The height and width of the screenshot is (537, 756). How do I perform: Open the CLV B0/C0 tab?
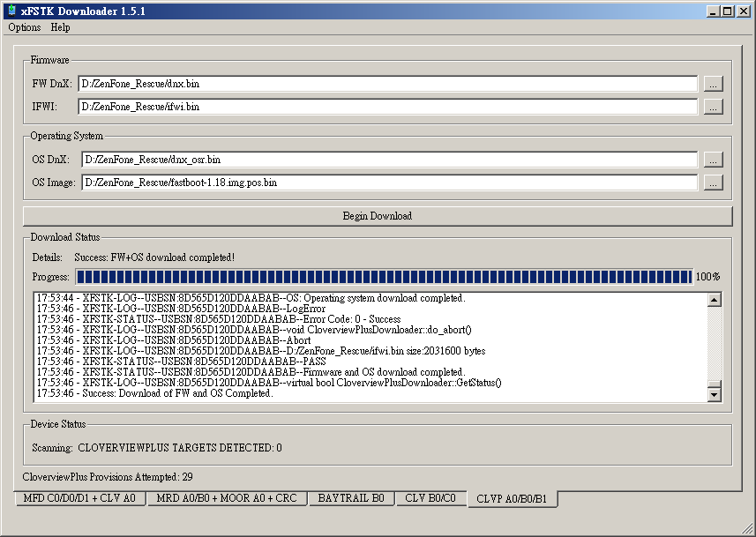click(x=431, y=498)
